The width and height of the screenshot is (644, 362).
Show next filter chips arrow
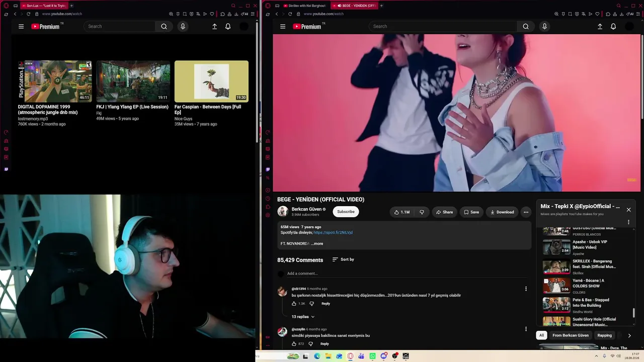(629, 335)
